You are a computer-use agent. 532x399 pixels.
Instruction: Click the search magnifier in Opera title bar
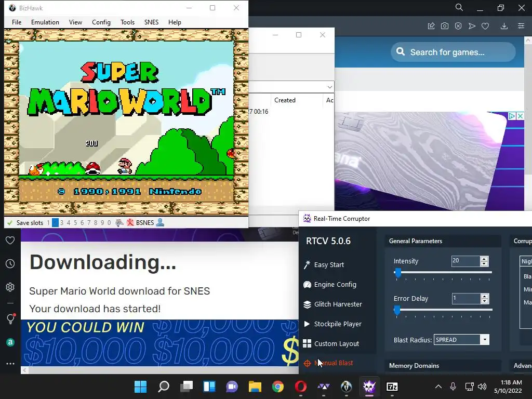tap(459, 7)
